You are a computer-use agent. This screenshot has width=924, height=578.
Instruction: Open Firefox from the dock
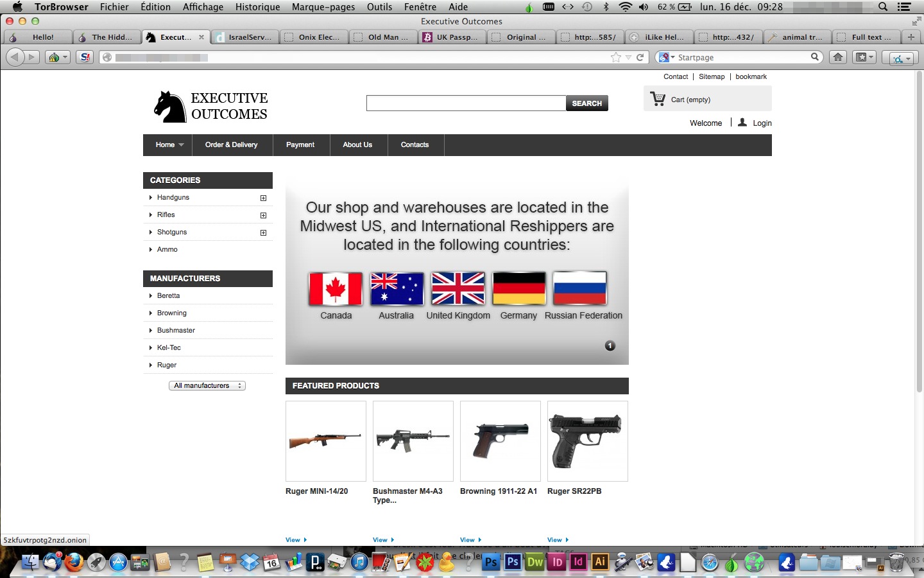tap(74, 563)
